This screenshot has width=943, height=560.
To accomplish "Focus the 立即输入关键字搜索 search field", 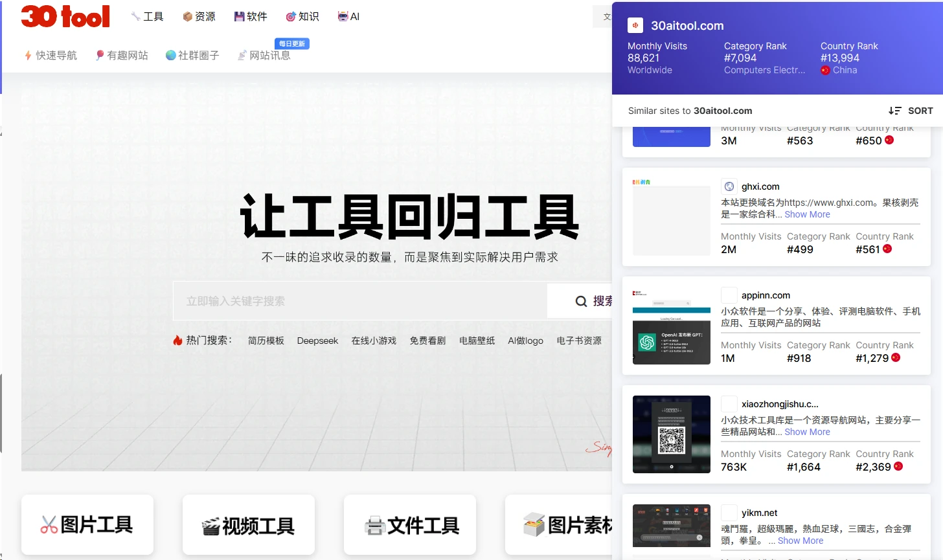I will click(360, 301).
